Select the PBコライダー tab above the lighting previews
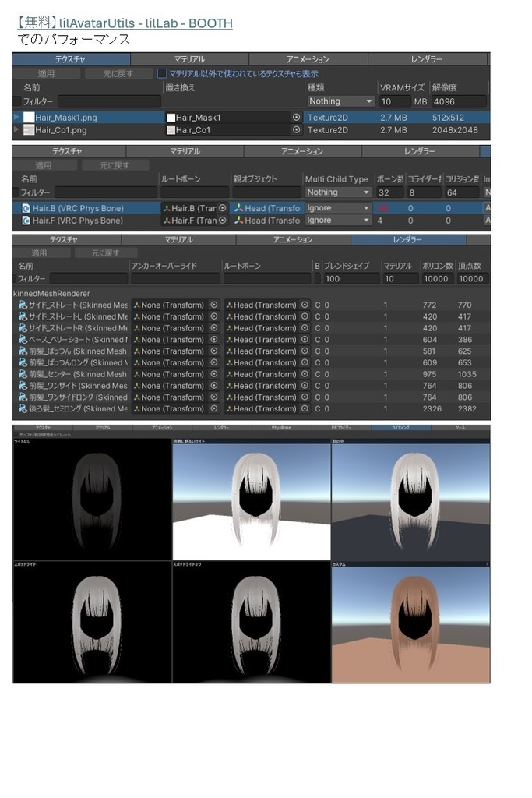 [x=340, y=428]
